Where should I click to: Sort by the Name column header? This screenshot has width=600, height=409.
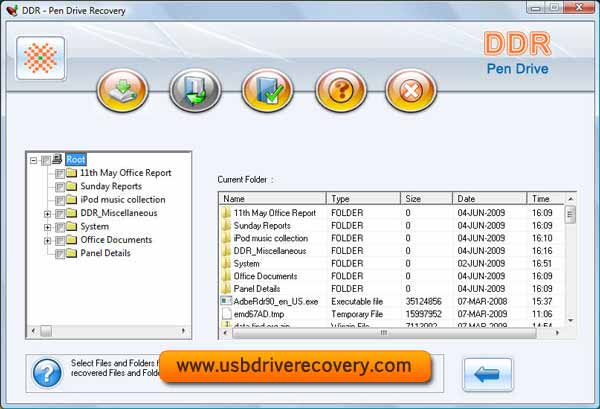(272, 199)
